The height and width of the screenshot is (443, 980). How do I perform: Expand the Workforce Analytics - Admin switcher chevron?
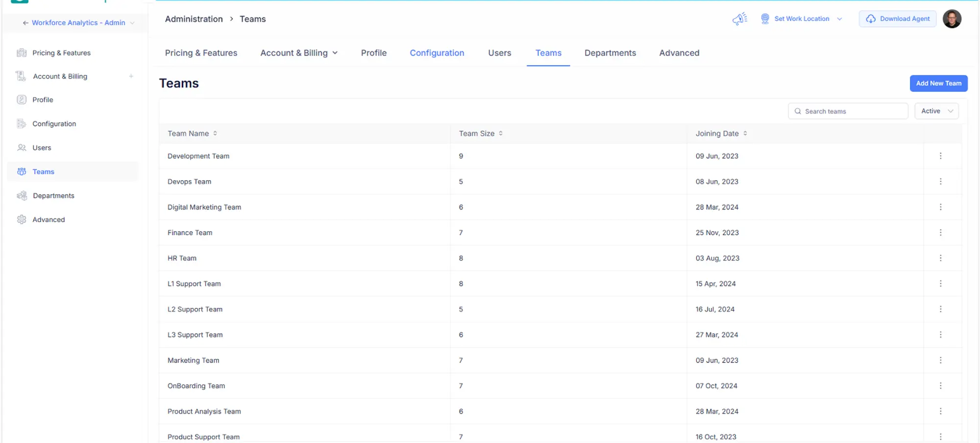click(x=132, y=23)
